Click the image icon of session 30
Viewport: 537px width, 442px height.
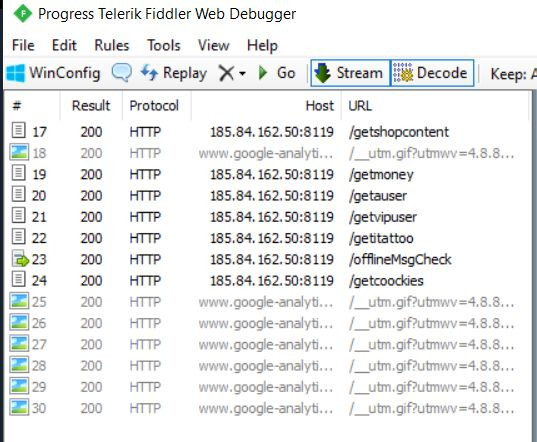click(19, 407)
